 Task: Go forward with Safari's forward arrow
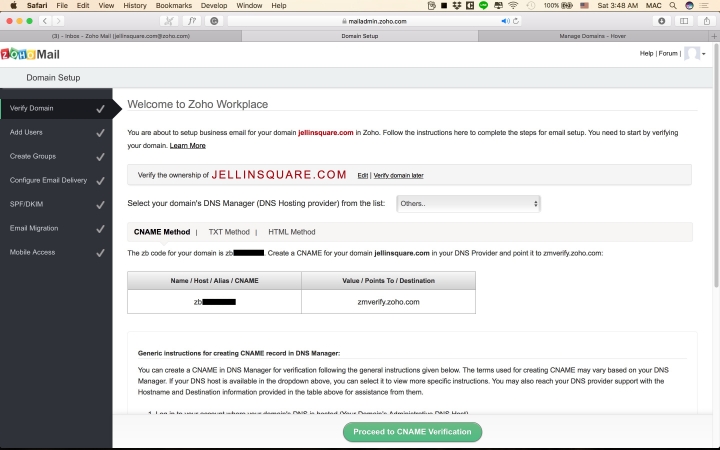point(58,21)
